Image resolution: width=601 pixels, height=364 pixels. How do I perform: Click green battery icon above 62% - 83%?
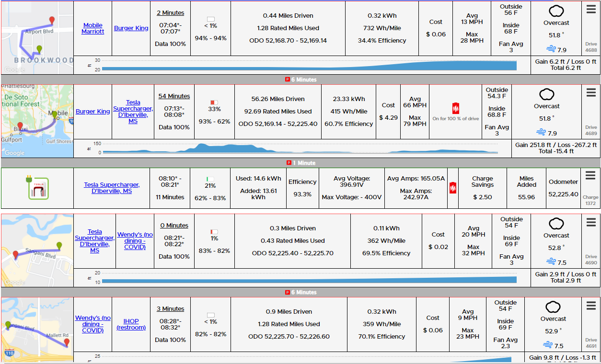(210, 179)
